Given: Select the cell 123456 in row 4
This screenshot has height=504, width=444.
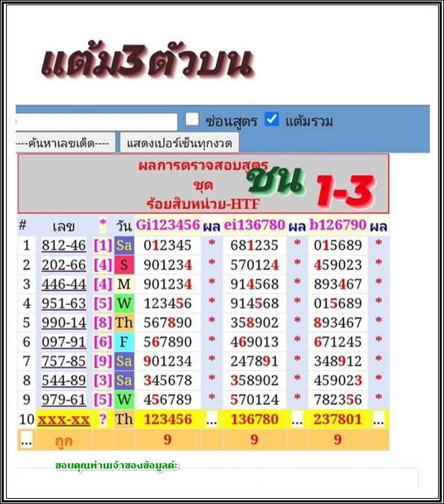Looking at the screenshot, I should pyautogui.click(x=168, y=303).
